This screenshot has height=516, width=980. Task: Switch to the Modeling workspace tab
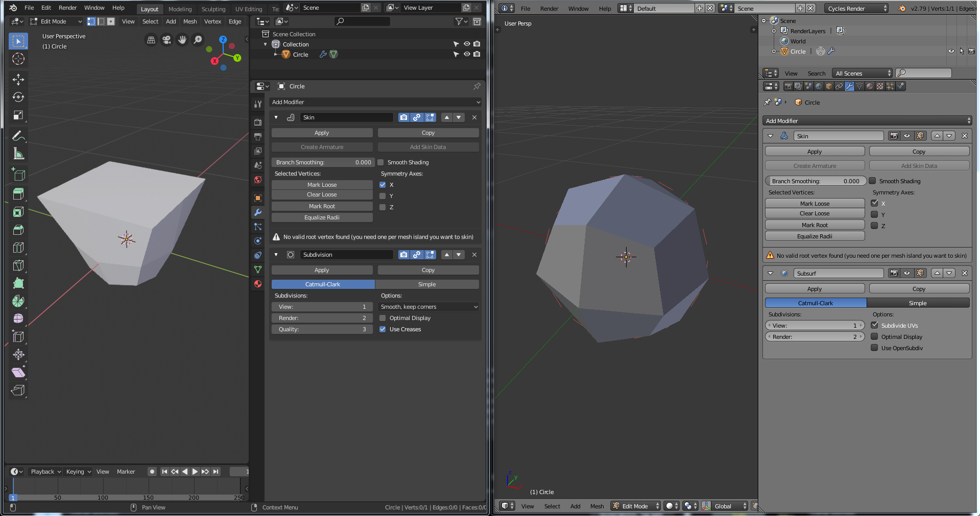tap(180, 9)
